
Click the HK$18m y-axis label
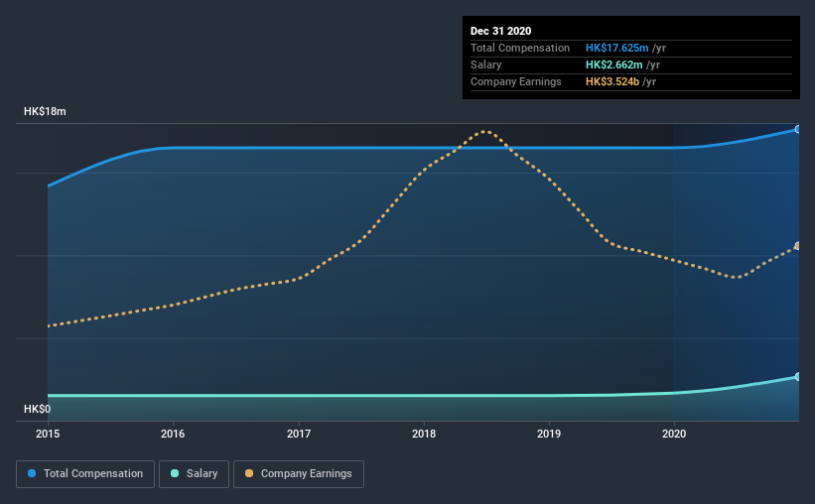point(45,112)
